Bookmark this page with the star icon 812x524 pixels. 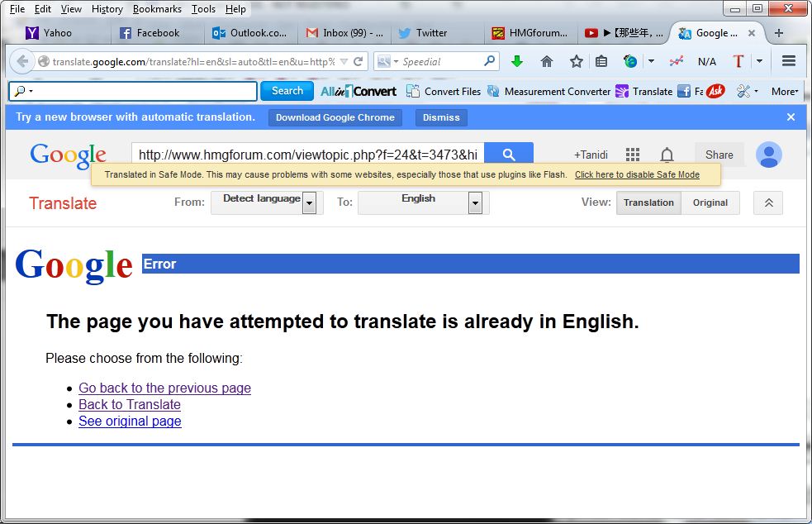576,61
